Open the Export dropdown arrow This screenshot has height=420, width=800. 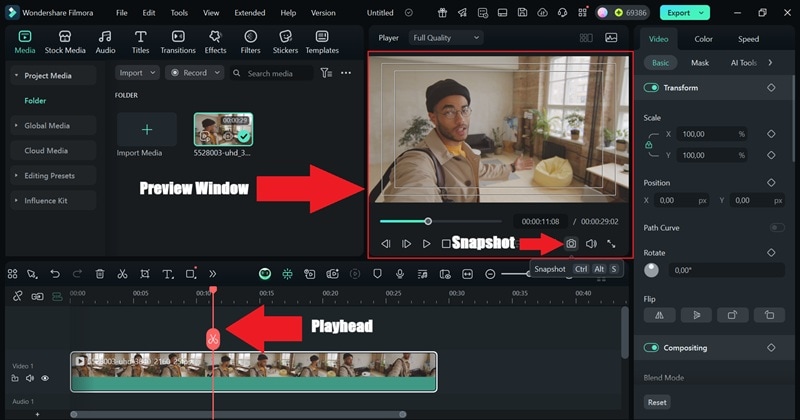(x=702, y=13)
